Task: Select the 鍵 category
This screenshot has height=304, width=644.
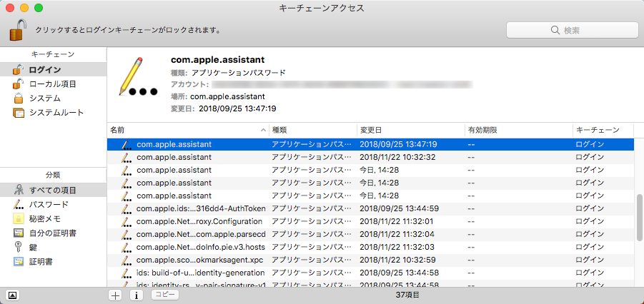Action: (x=33, y=247)
